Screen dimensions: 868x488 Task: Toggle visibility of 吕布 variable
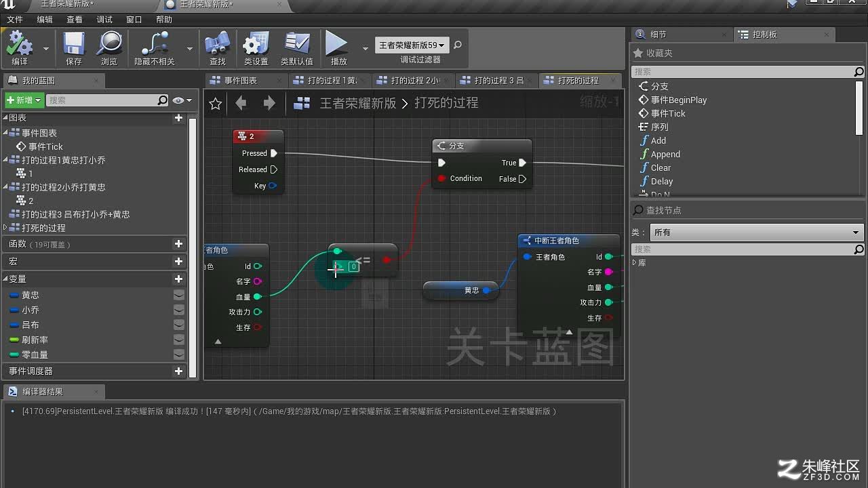coord(179,325)
